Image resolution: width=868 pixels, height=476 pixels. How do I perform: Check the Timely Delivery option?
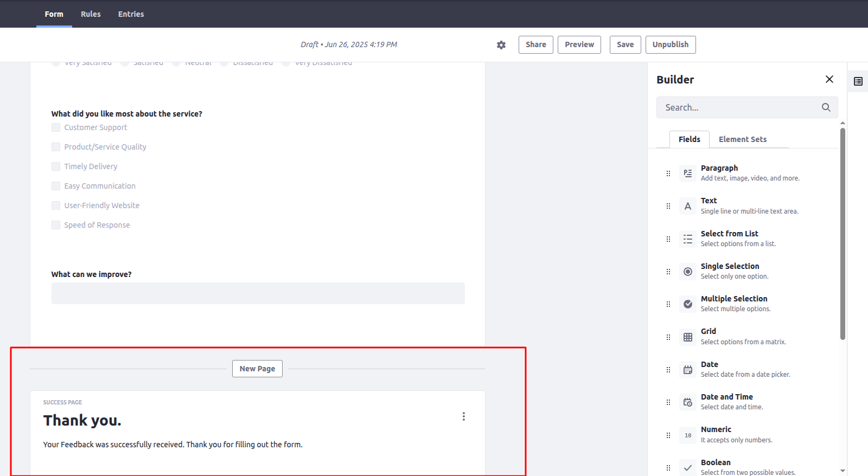(56, 166)
